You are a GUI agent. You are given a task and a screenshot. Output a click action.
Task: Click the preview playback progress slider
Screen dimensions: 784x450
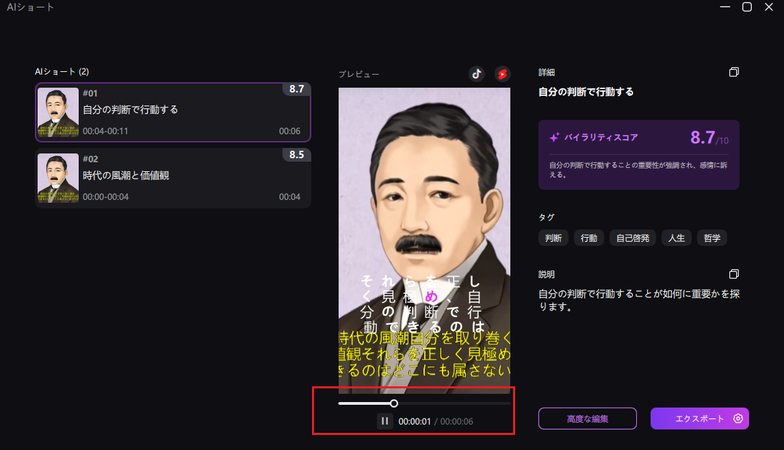tap(424, 403)
